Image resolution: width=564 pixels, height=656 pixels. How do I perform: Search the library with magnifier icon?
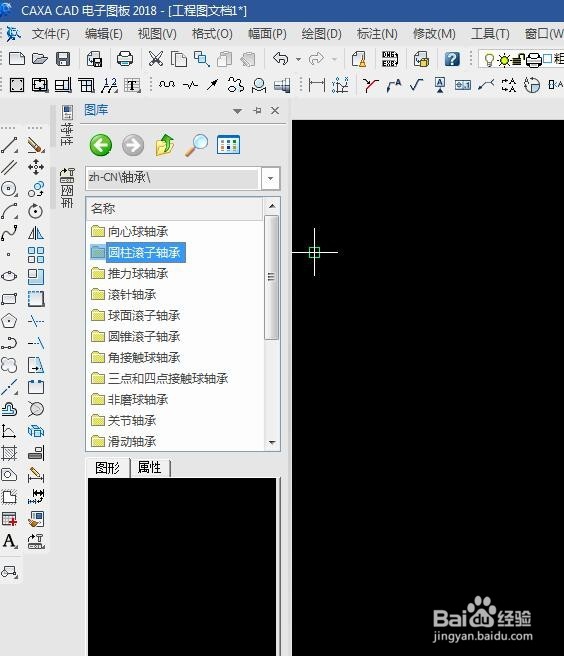(x=196, y=145)
